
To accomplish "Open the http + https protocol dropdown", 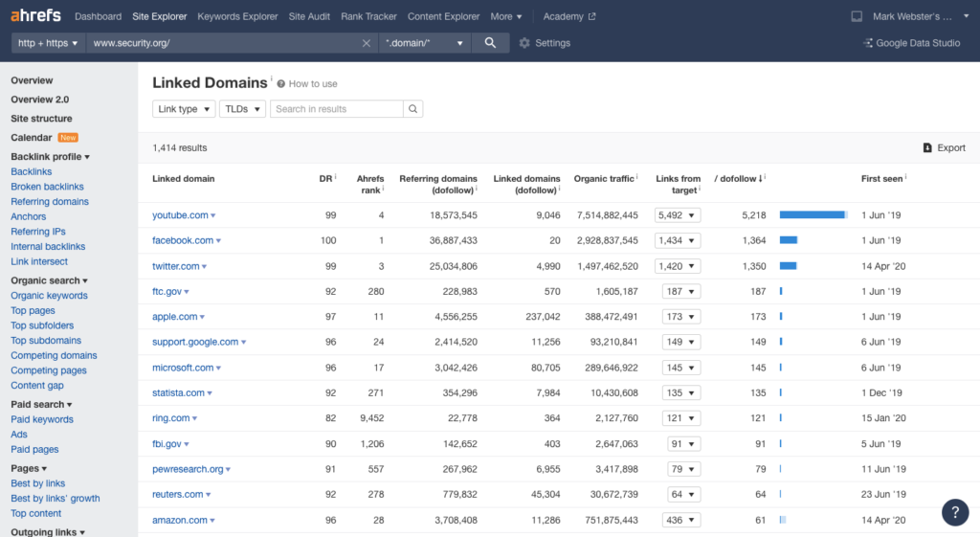I will (x=48, y=43).
